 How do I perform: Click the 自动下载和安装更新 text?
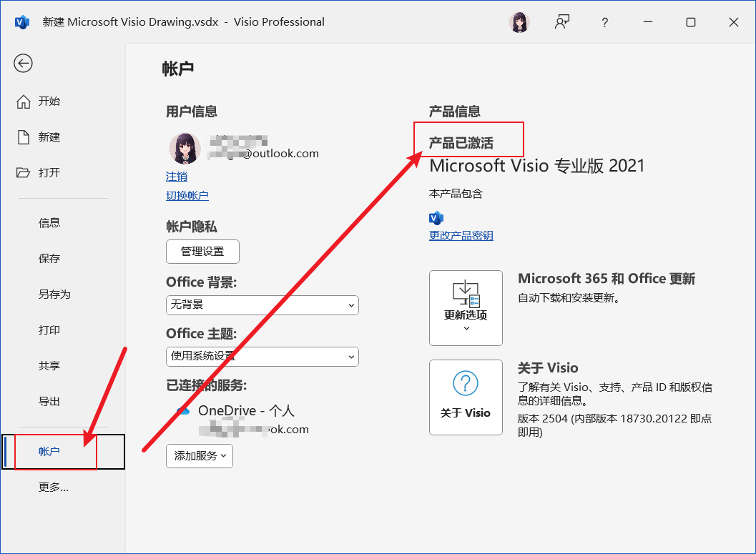[x=569, y=297]
